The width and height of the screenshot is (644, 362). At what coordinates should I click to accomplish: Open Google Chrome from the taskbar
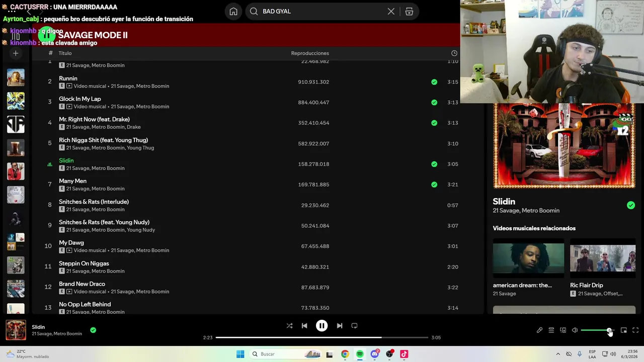pos(345,354)
